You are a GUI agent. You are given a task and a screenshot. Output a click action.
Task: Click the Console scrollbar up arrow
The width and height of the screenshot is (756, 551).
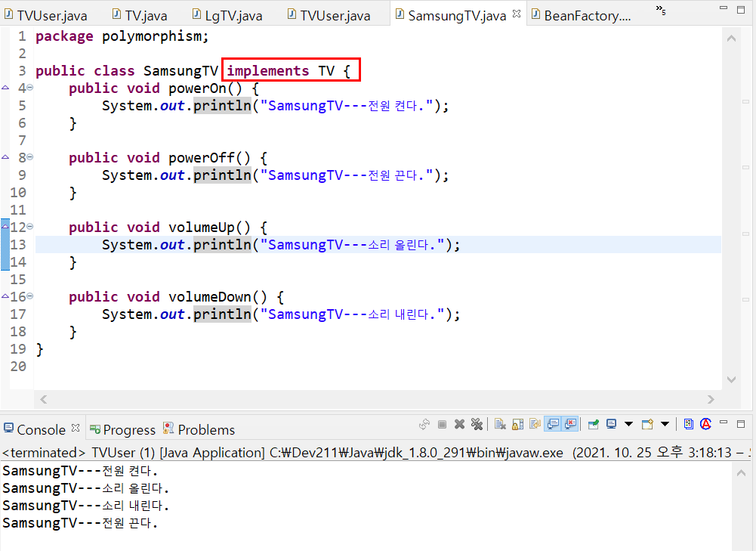[741, 473]
